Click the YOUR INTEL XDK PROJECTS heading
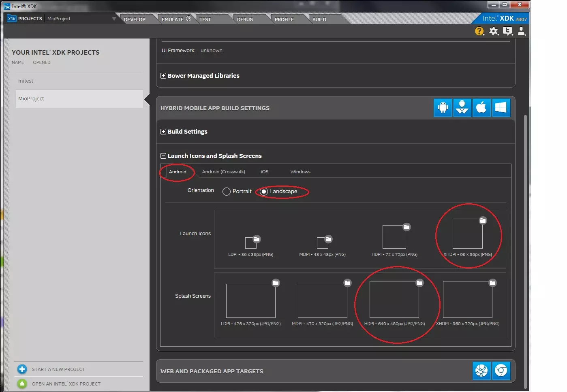Viewport: 567px width, 392px height. tap(56, 53)
